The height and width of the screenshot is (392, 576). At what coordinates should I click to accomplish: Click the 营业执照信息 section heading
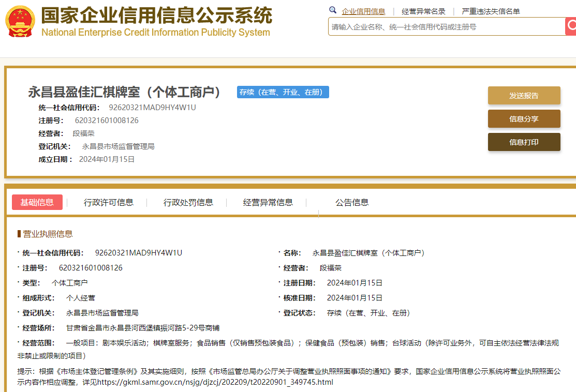(x=48, y=234)
